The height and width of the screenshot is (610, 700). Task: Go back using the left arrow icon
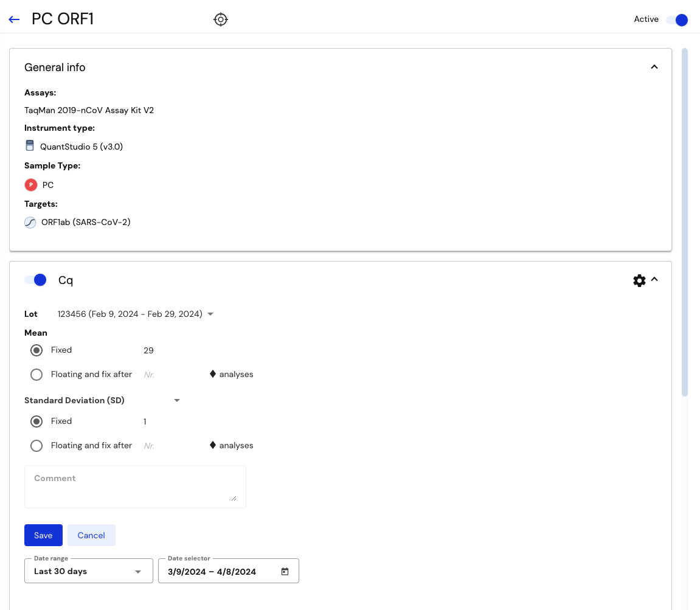point(14,19)
